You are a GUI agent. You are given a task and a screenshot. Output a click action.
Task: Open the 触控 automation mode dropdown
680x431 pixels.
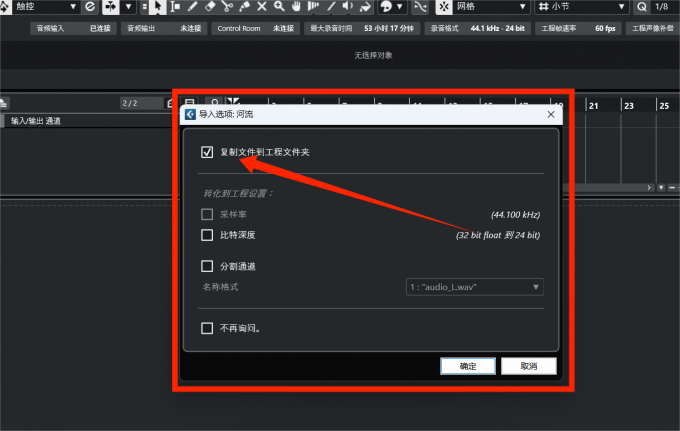pyautogui.click(x=45, y=7)
